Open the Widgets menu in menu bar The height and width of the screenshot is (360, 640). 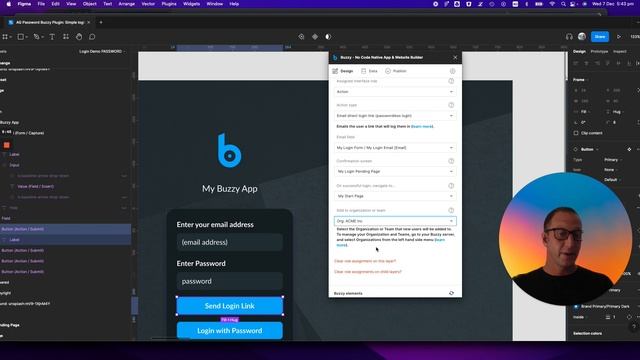191,4
